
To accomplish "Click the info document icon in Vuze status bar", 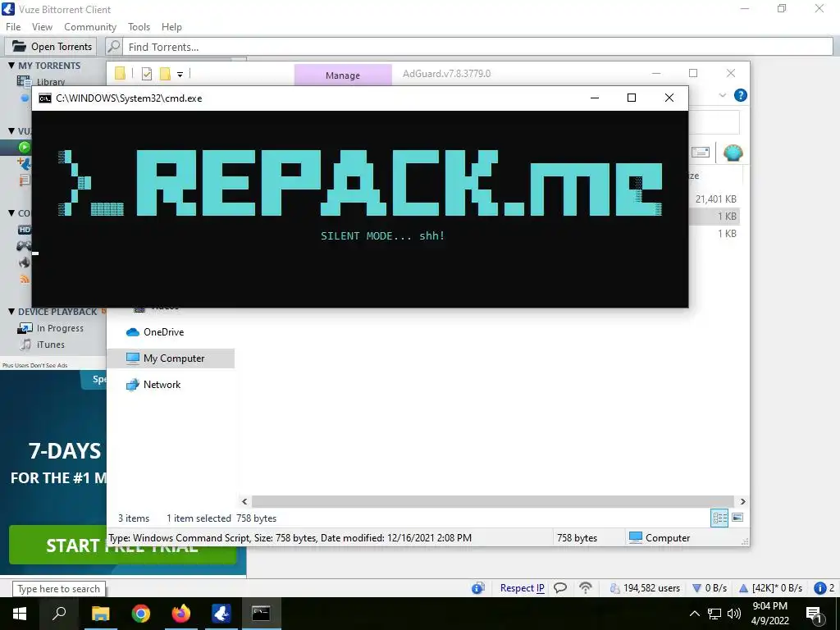I will (478, 588).
